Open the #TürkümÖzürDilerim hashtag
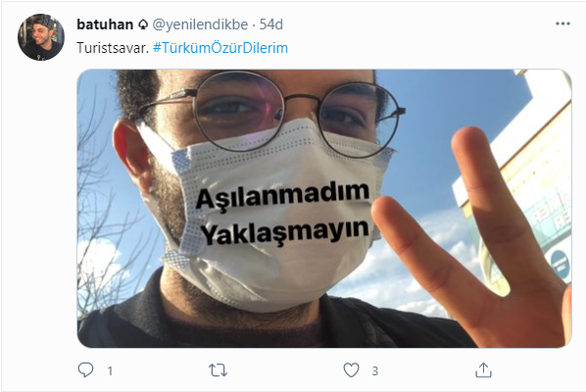This screenshot has width=586, height=392. 220,48
